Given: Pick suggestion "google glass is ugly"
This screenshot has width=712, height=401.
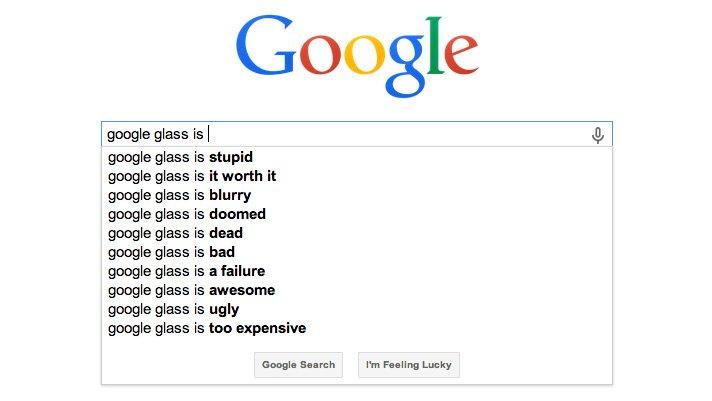Looking at the screenshot, I should coord(357,309).
